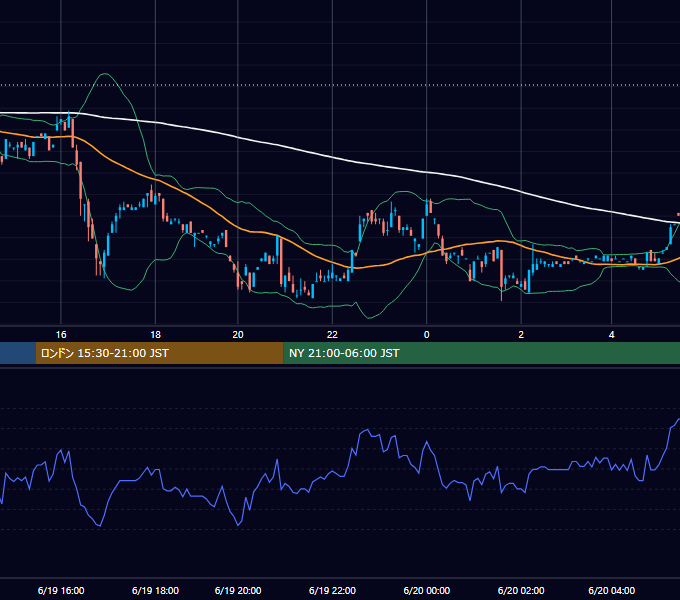Click the 6/20 00:00 date label

click(x=426, y=590)
